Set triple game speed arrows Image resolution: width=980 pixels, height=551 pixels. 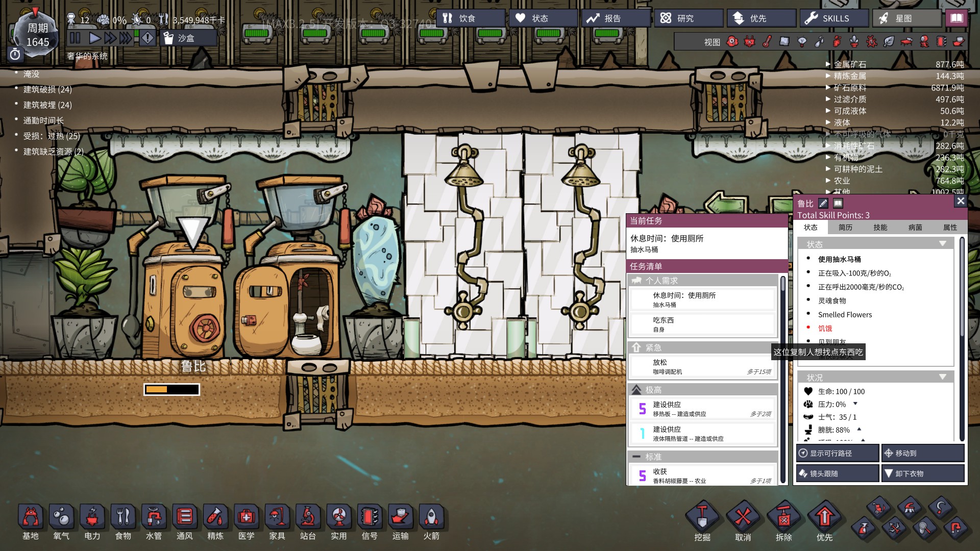coord(126,38)
